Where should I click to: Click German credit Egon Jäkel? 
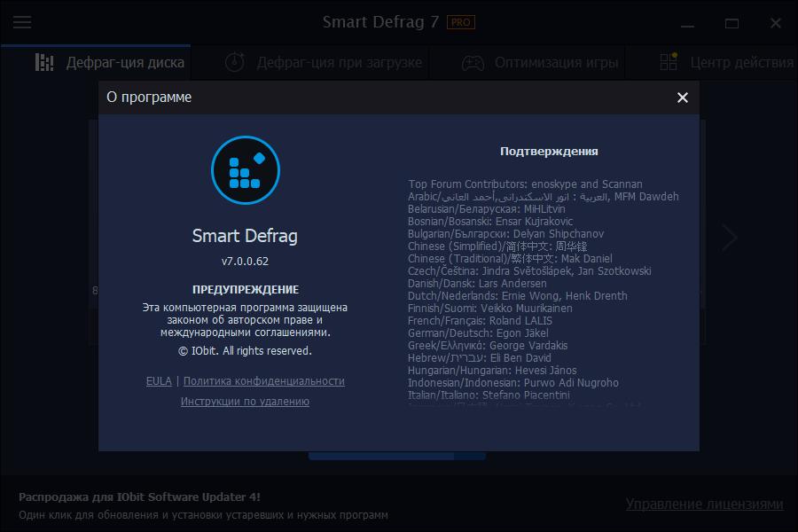478,333
